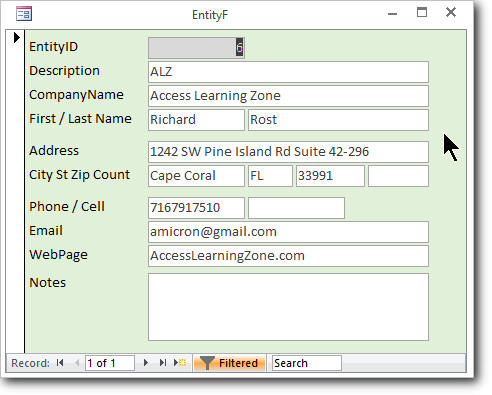
Task: Maximize the EntityF window
Action: pyautogui.click(x=422, y=12)
